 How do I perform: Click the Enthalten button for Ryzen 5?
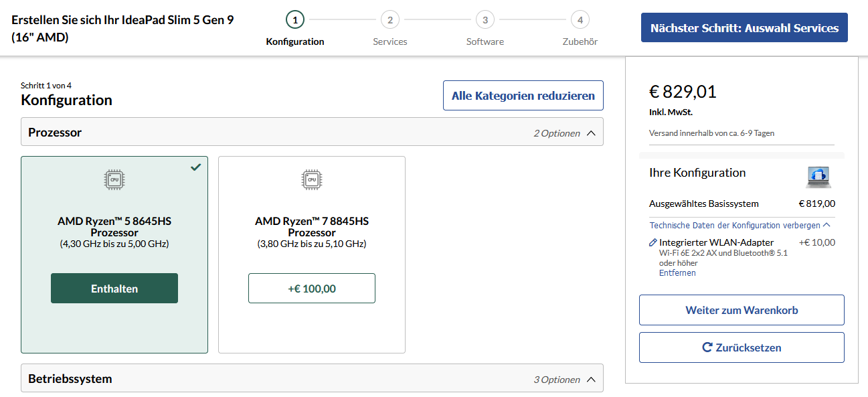click(x=114, y=289)
